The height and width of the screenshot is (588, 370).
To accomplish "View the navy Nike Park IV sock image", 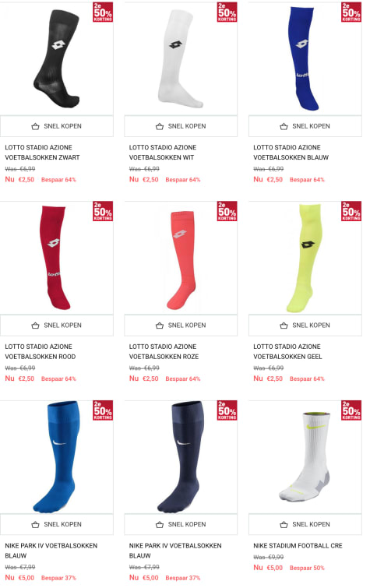I will point(181,456).
